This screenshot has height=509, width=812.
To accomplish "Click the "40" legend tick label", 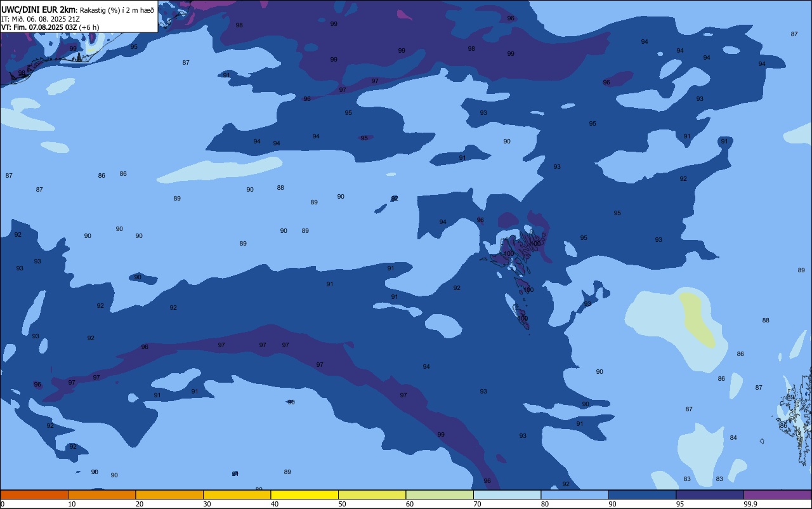I will (275, 504).
